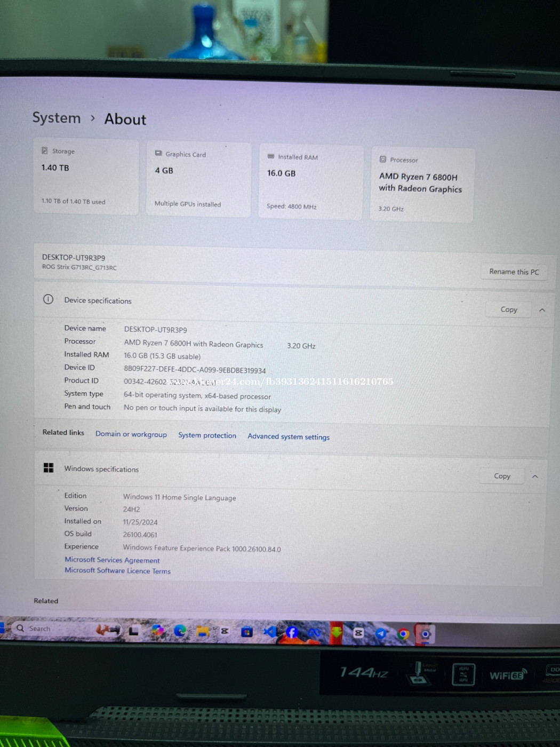Image resolution: width=560 pixels, height=747 pixels.
Task: Click the Device ID value 8B09F227-DEFE-4DDC
Action: click(195, 370)
